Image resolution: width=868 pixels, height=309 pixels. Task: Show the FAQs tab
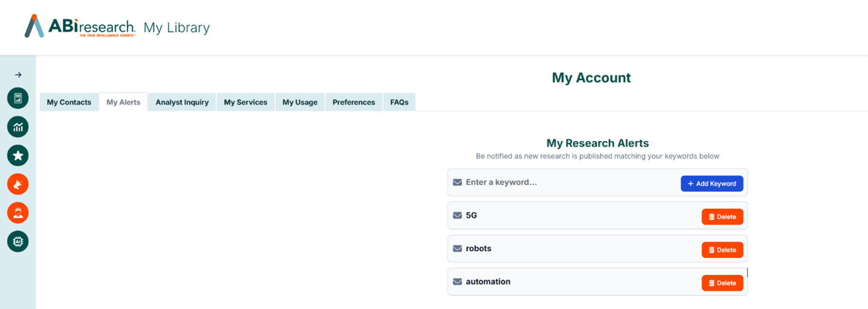pyautogui.click(x=399, y=102)
